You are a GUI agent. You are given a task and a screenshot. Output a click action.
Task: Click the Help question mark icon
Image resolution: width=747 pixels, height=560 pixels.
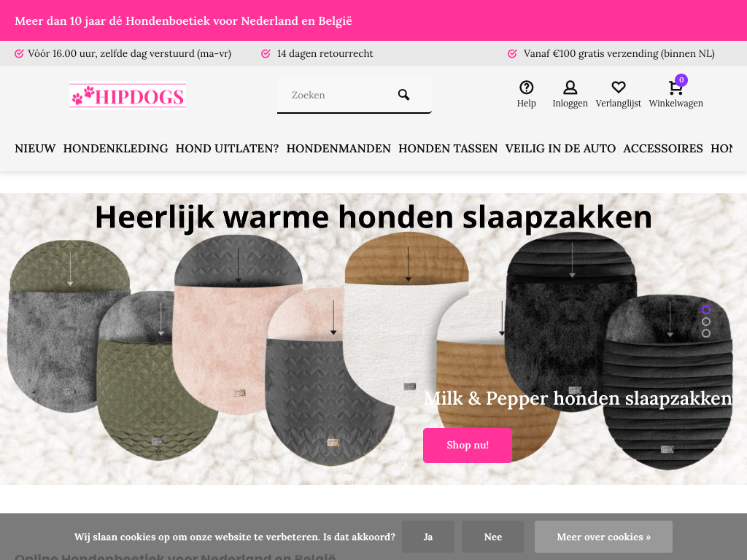point(526,87)
